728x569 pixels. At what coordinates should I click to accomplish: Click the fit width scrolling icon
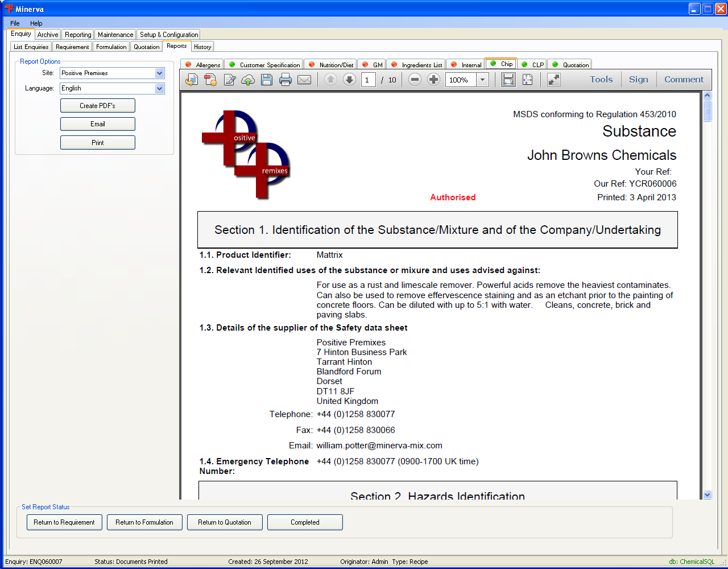tap(508, 80)
